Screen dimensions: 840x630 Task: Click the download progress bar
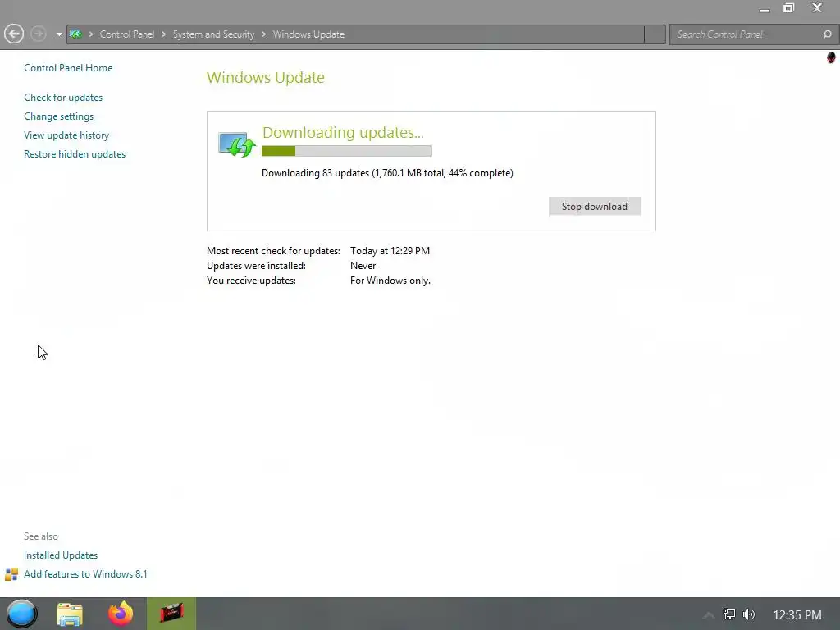347,151
